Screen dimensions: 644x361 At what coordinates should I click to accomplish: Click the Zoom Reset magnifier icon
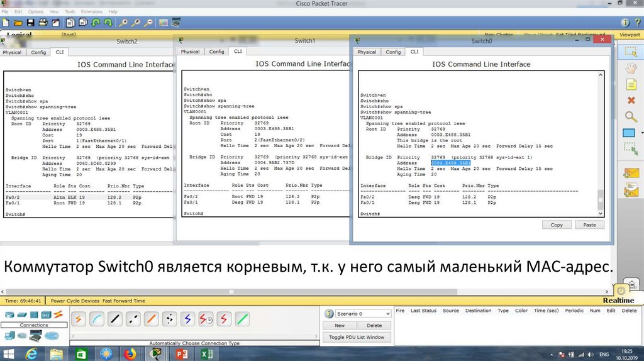pos(136,23)
